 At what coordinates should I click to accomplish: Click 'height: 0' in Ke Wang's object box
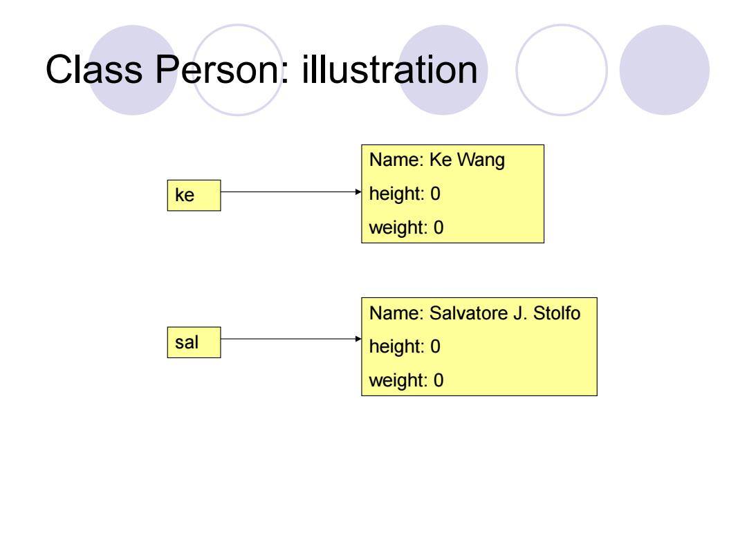pos(405,194)
